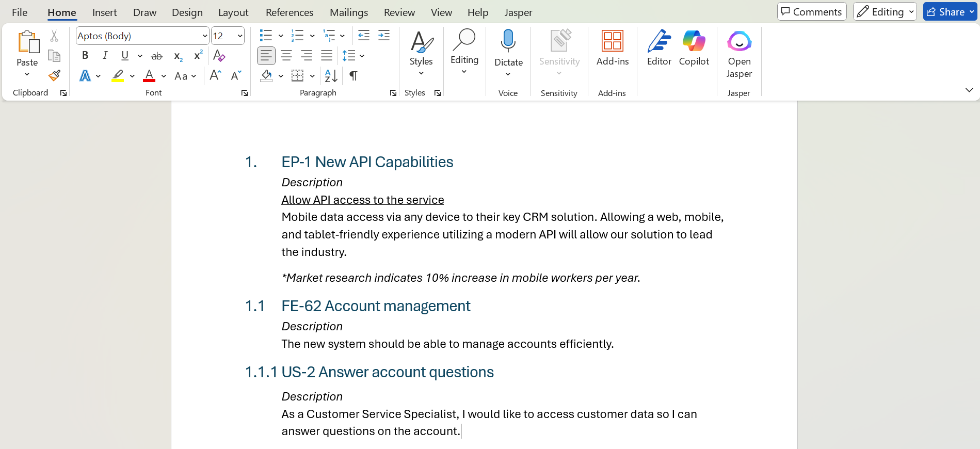Switch to the Draw tab
The width and height of the screenshot is (980, 449).
click(x=144, y=12)
